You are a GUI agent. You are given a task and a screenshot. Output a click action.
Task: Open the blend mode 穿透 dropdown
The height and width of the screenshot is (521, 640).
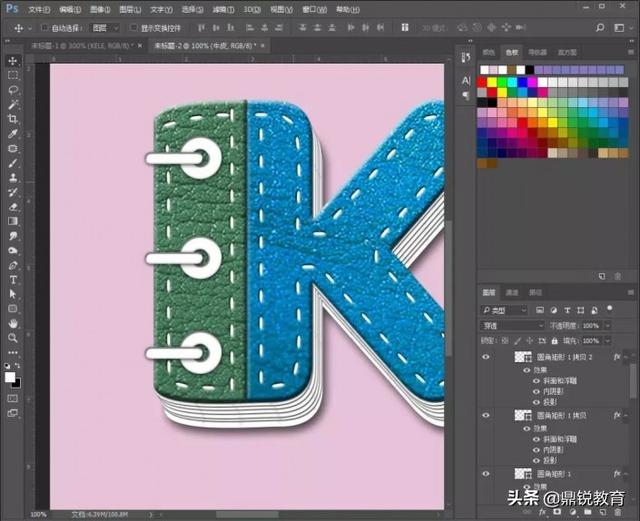click(512, 325)
